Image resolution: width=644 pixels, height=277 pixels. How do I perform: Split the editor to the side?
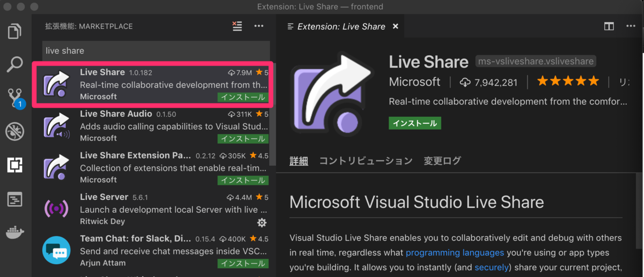coord(609,26)
